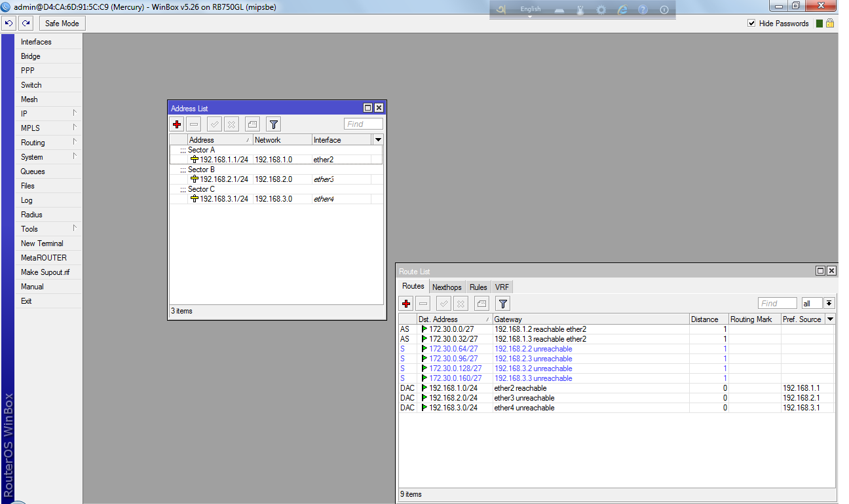
Task: Open the Switch menu item
Action: (49, 85)
